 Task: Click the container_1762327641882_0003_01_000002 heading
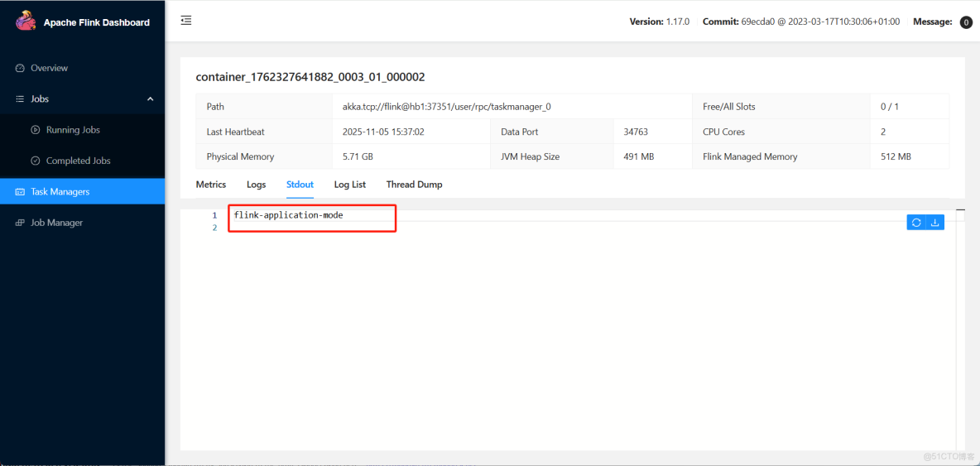point(310,78)
